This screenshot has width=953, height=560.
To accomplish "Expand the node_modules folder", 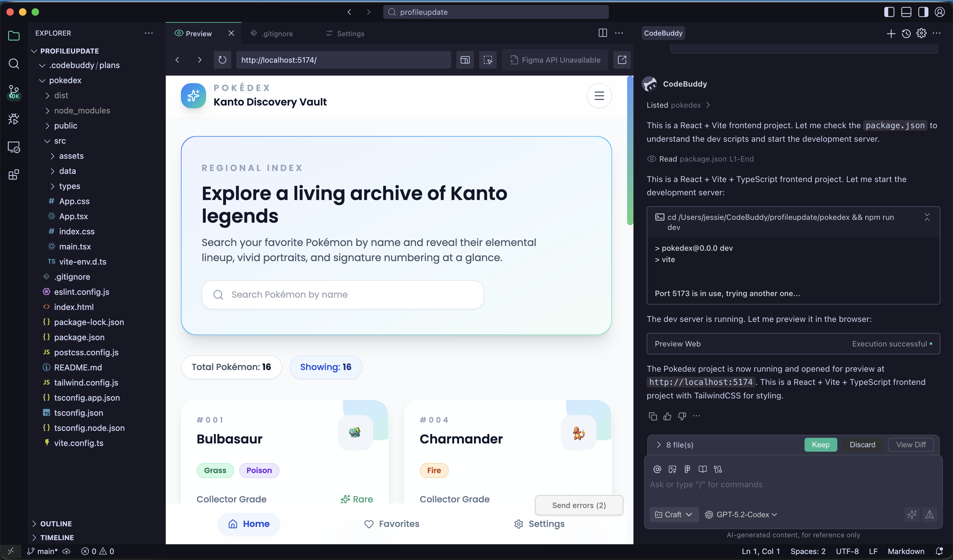I will [82, 110].
